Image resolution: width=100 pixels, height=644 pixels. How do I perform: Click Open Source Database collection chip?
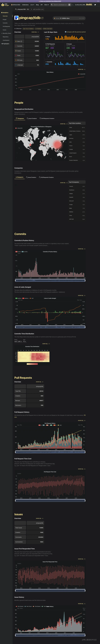tap(28, 29)
